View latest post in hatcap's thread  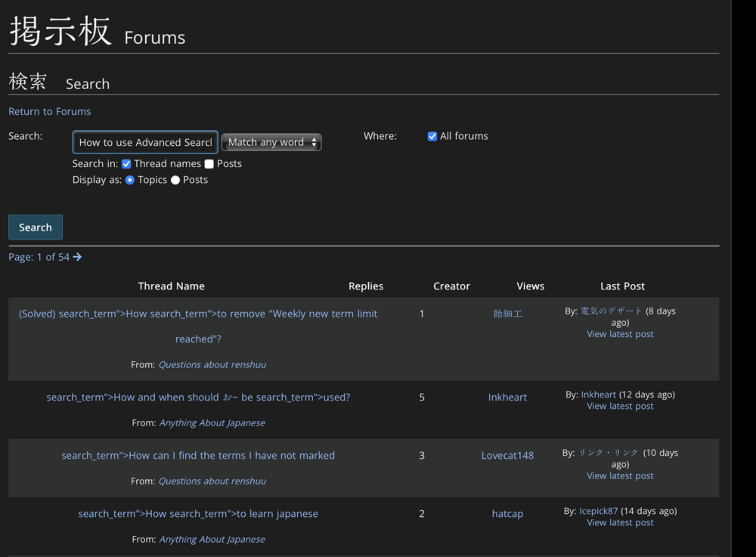coord(620,523)
